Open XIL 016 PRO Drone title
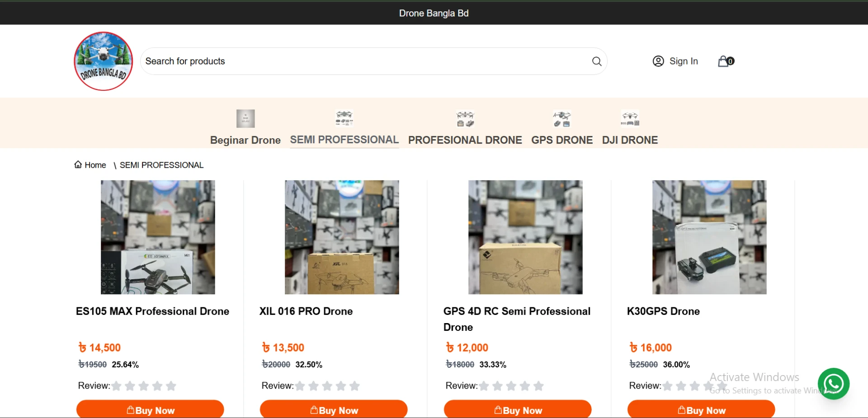This screenshot has height=418, width=868. pos(306,311)
